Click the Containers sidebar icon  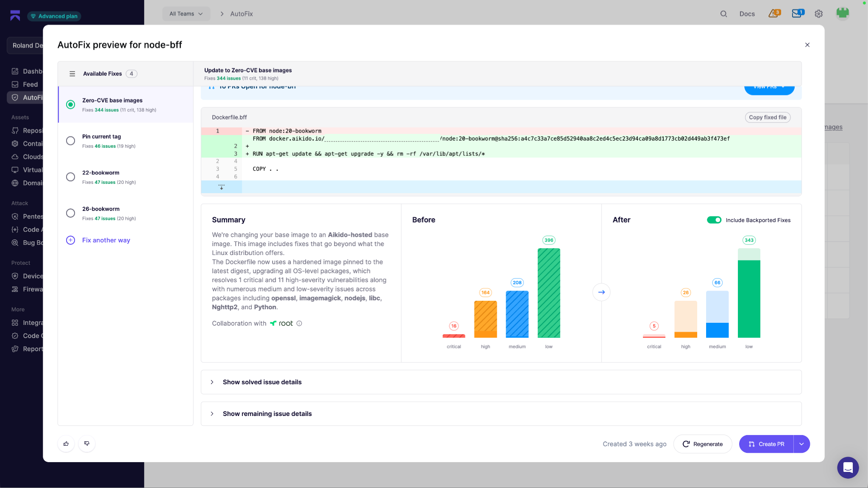click(x=15, y=144)
